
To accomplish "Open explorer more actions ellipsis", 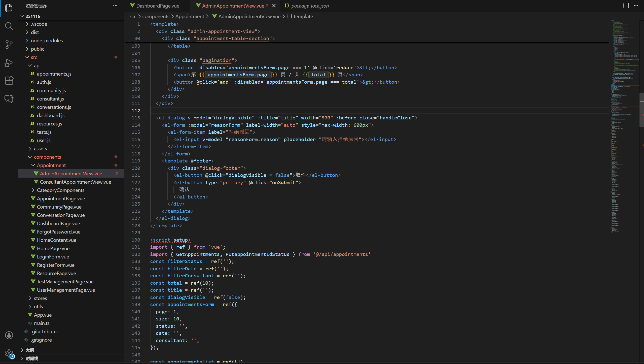I will pyautogui.click(x=115, y=6).
